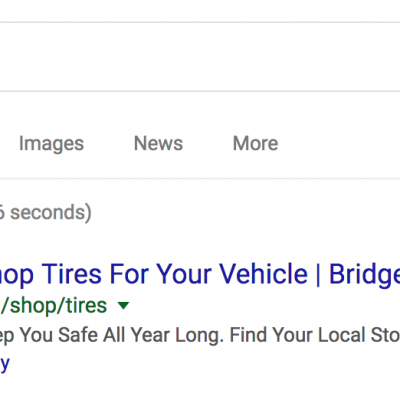Image resolution: width=400 pixels, height=400 pixels.
Task: Click the divider line under the search tabs
Action: [200, 178]
